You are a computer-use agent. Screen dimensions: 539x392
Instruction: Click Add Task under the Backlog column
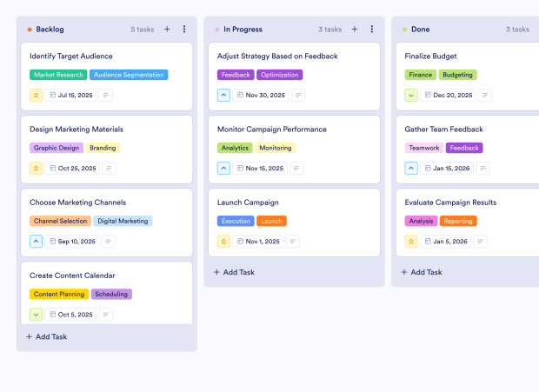pyautogui.click(x=47, y=336)
